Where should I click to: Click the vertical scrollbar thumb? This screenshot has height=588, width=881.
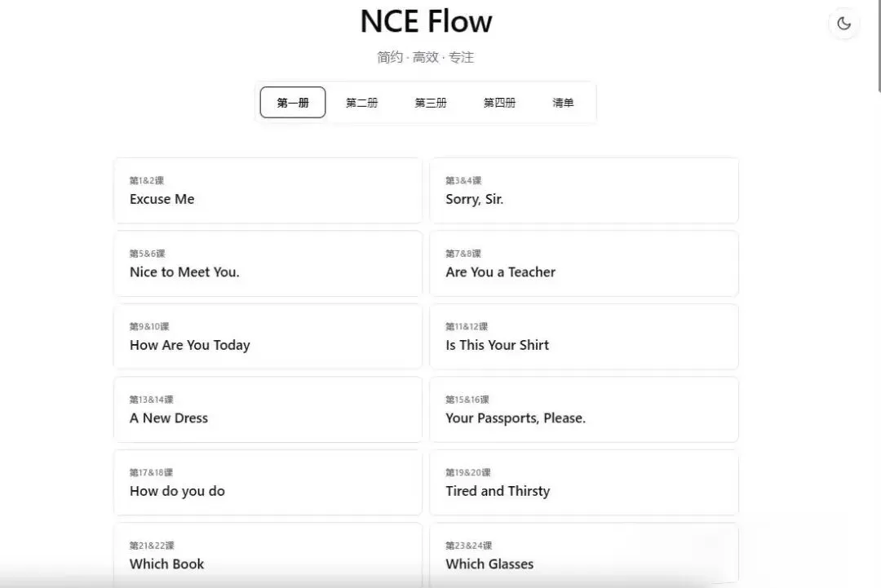point(878,45)
